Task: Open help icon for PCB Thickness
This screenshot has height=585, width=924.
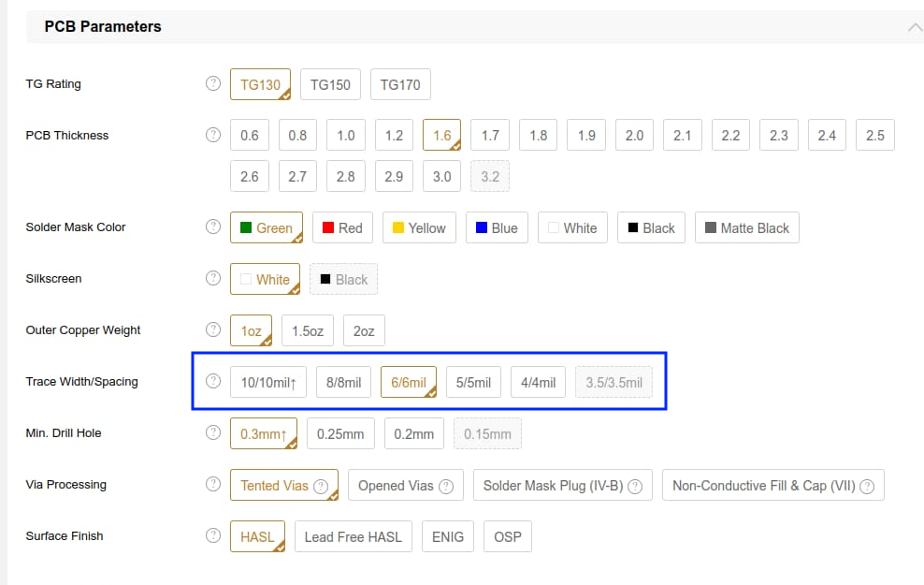Action: pyautogui.click(x=212, y=135)
